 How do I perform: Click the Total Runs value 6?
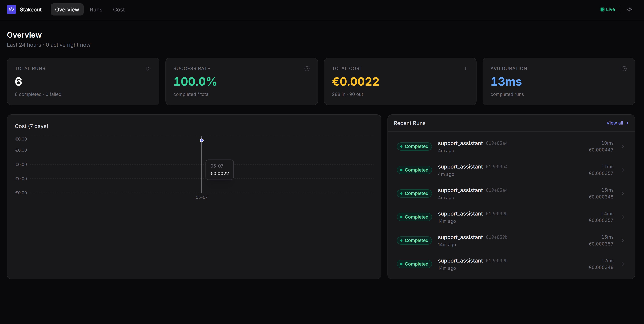pyautogui.click(x=19, y=82)
